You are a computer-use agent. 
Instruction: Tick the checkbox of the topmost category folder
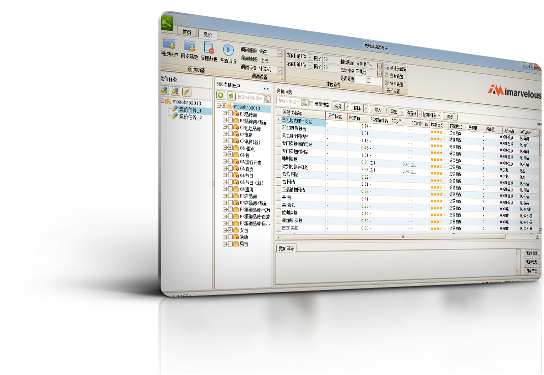(230, 113)
